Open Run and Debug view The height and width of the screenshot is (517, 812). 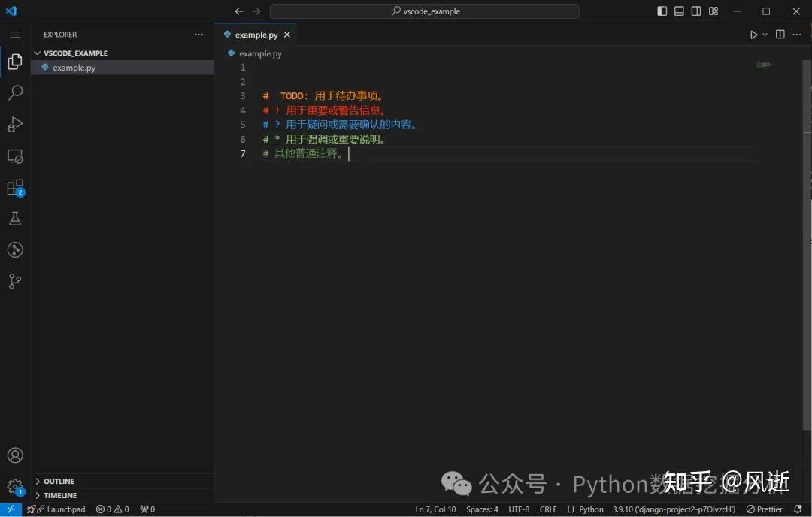(15, 125)
